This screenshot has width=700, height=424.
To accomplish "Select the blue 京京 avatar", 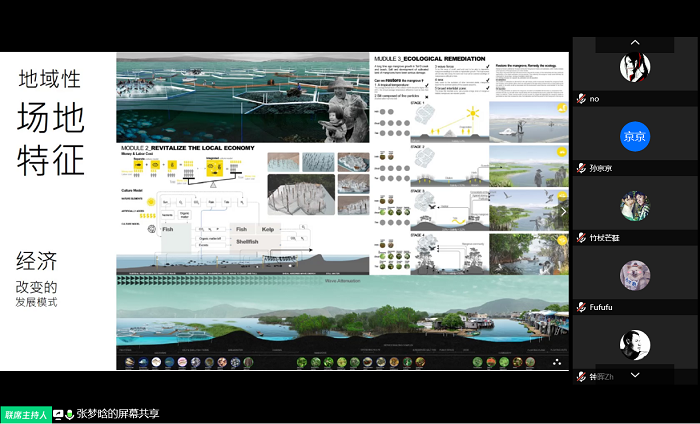I will [635, 136].
